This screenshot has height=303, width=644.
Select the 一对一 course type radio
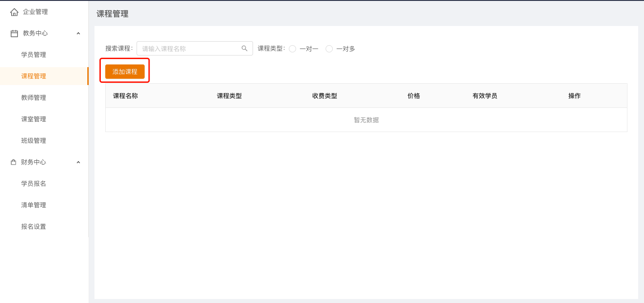pos(292,49)
